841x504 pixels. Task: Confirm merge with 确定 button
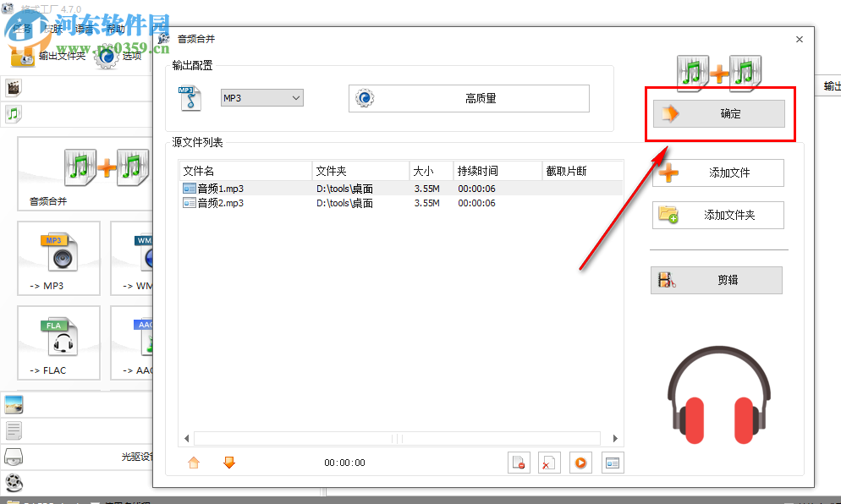coord(719,113)
